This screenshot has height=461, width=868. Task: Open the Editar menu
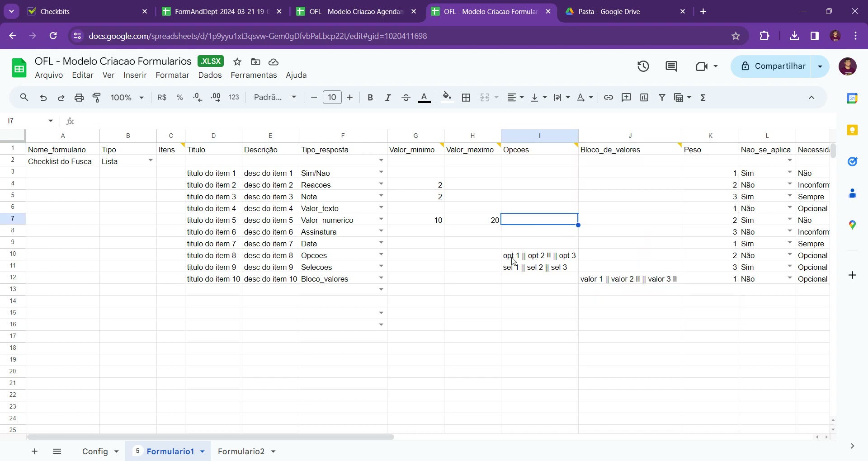click(83, 75)
